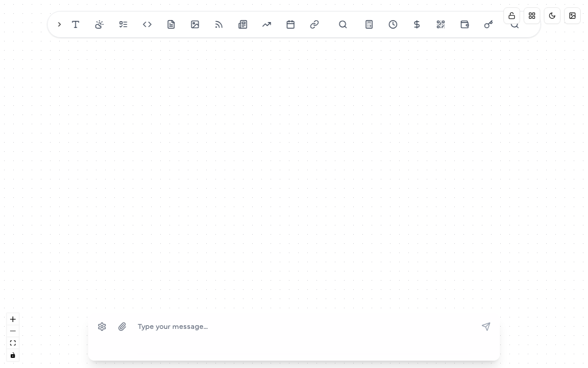
Task: Open chat settings gear menu
Action: click(102, 327)
